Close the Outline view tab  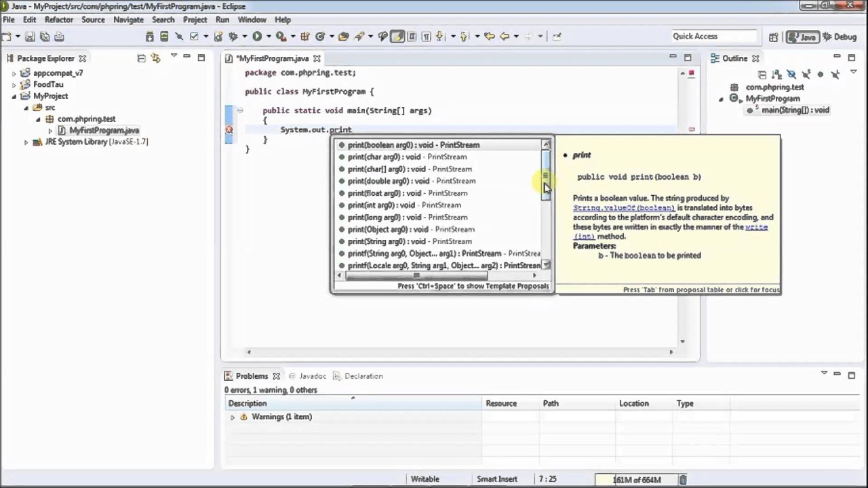pos(755,58)
